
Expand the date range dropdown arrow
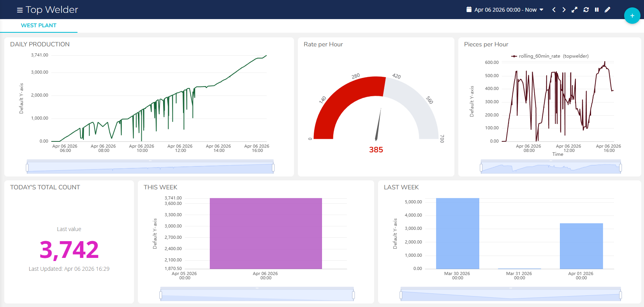541,10
